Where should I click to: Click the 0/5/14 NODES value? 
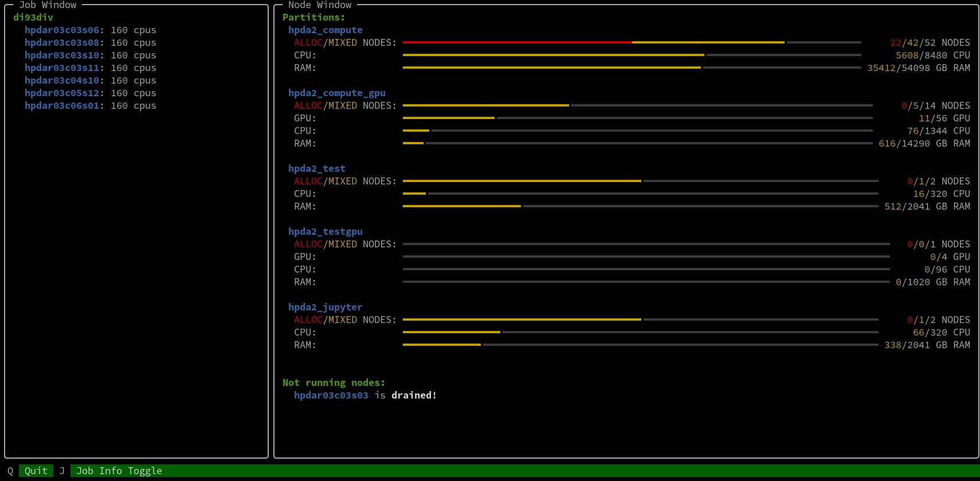936,105
